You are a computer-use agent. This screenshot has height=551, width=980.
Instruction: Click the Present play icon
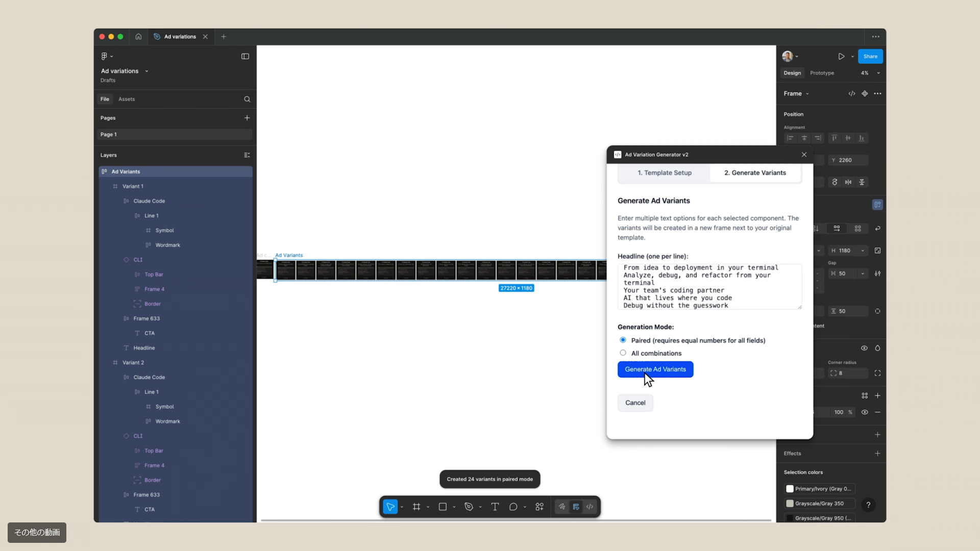click(x=841, y=56)
